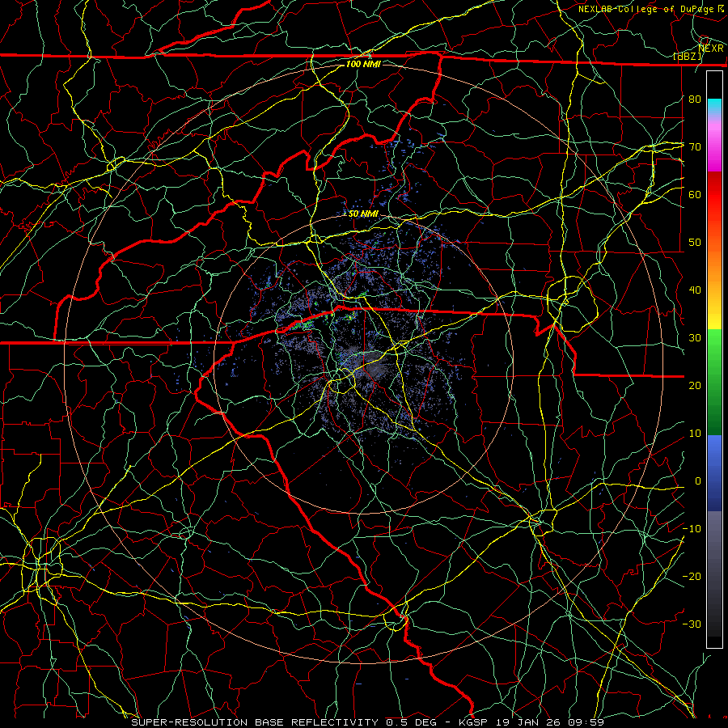Click the [dBZ] unit label
728x728 pixels.
point(688,57)
